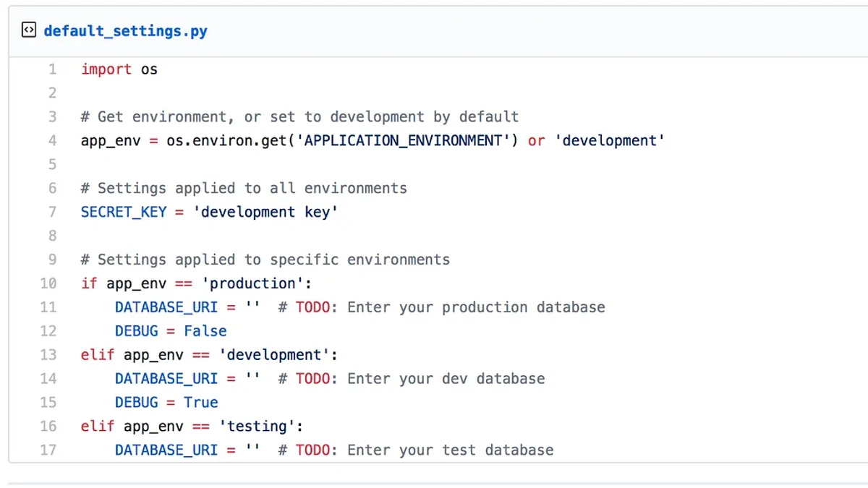This screenshot has height=488, width=868.
Task: Click the 'development key' string value
Action: coord(265,213)
